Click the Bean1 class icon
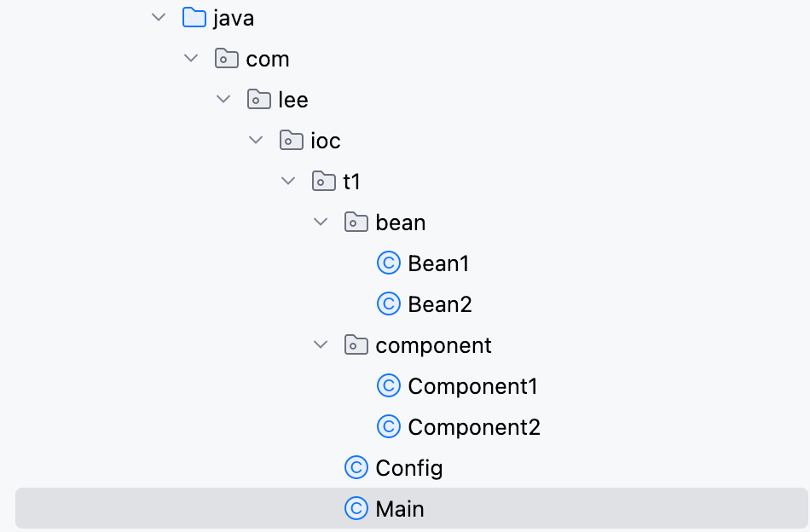810x532 pixels. [x=389, y=263]
